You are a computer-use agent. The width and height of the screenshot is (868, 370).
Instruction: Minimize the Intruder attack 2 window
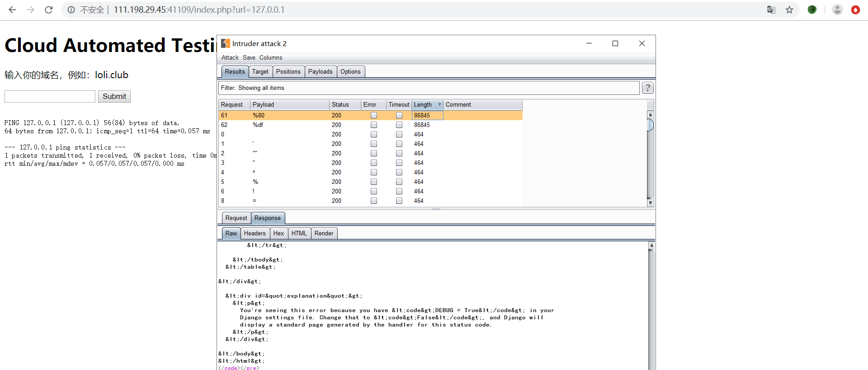click(589, 43)
